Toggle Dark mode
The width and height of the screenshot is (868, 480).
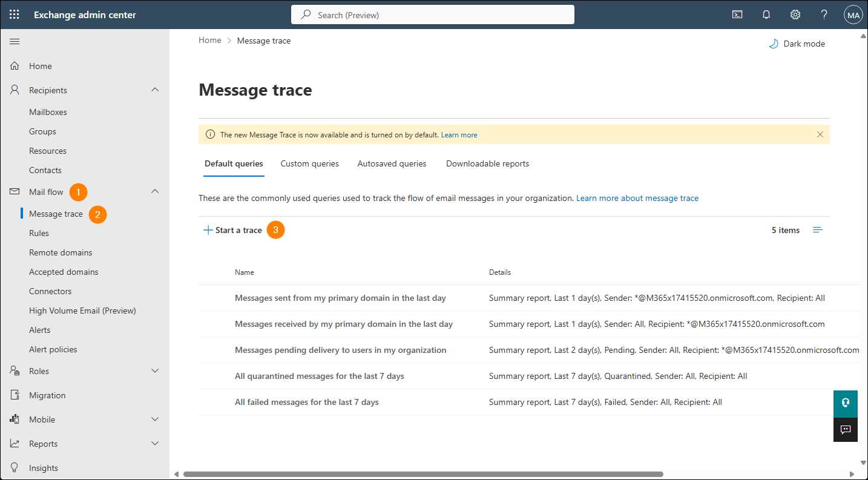tap(797, 43)
